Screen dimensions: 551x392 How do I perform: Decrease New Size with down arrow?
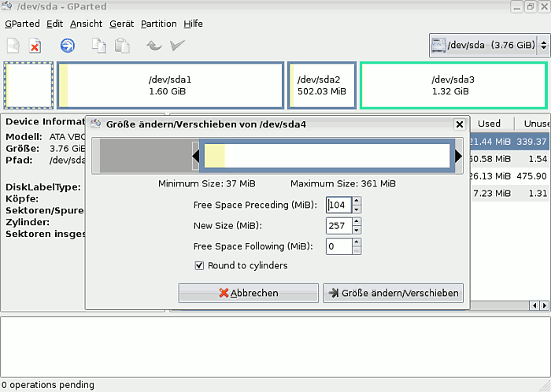click(357, 230)
